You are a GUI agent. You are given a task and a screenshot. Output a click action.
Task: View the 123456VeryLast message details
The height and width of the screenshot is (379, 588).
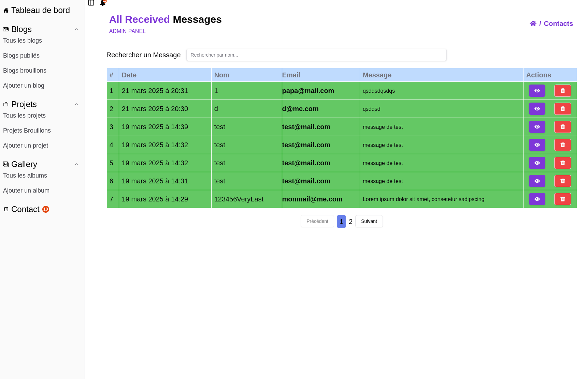[x=537, y=199]
